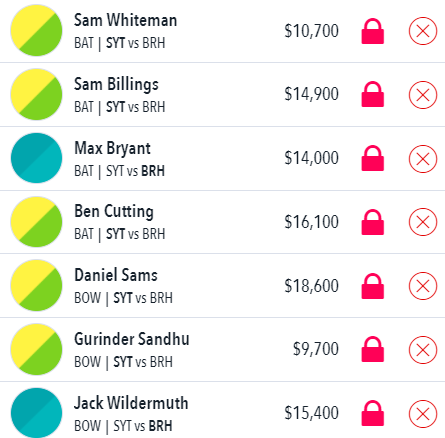Viewport: 445px width, 438px height.
Task: Remove Sam Whiteman from the lineup
Action: pyautogui.click(x=423, y=31)
